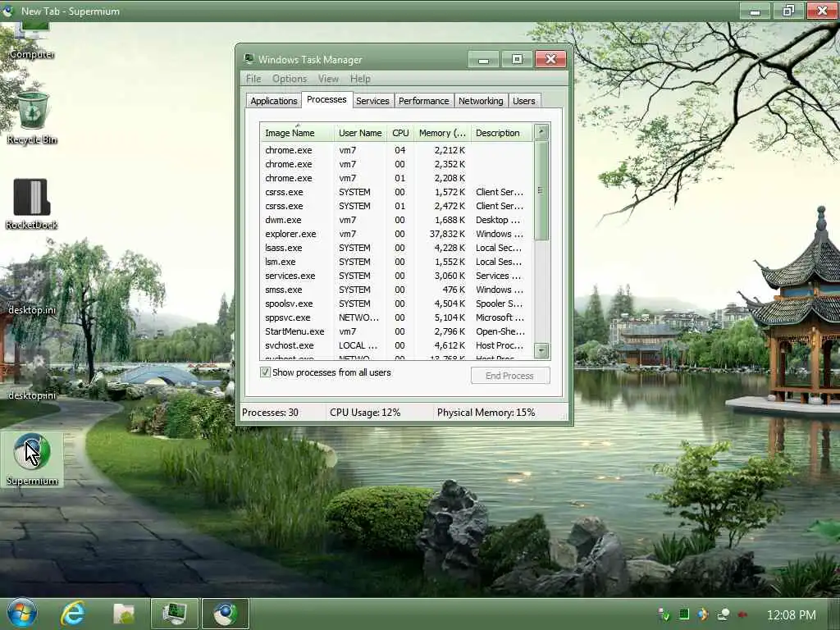Image resolution: width=840 pixels, height=630 pixels.
Task: Sort processes by User Name column
Action: (x=360, y=133)
